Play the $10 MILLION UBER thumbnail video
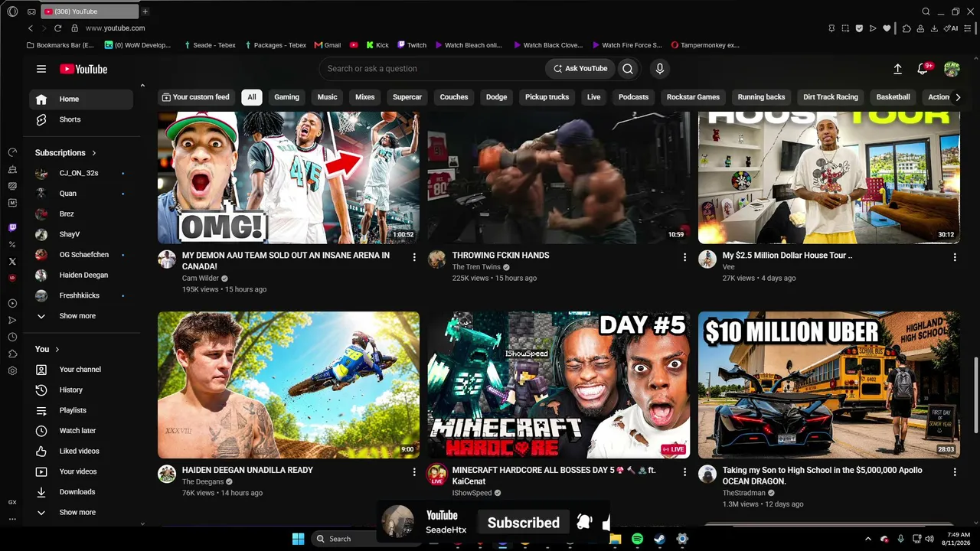 point(829,385)
